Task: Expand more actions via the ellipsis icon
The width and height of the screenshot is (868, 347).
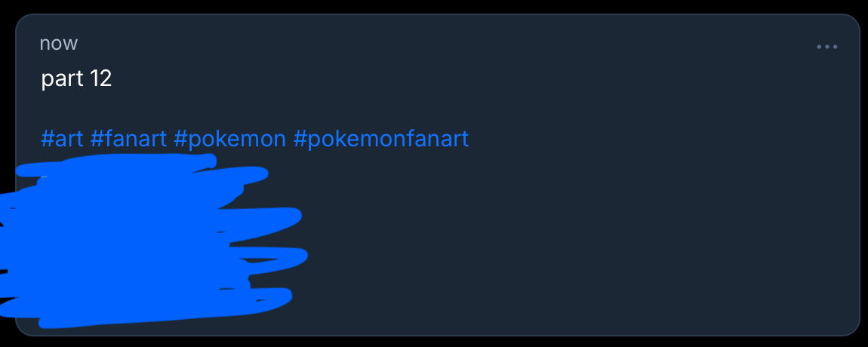Action: pyautogui.click(x=827, y=47)
